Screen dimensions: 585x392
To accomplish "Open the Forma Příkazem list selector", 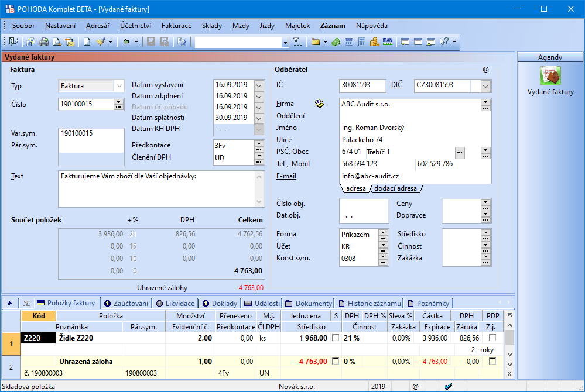I will coord(383,233).
